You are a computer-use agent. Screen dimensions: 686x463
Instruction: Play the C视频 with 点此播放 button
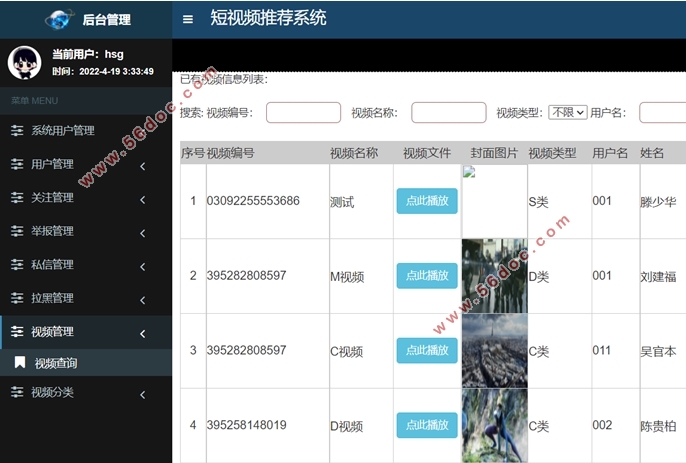coord(427,350)
